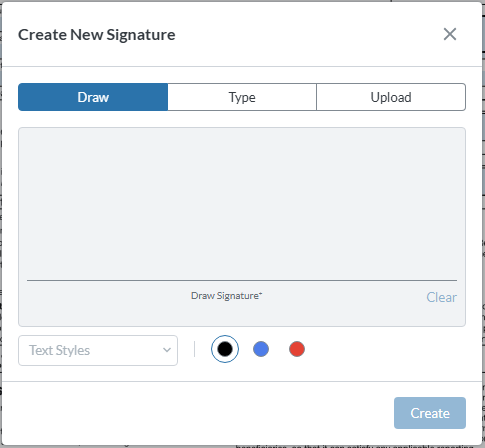Open the Text Styles dropdown
Viewport: 485px width, 448px height.
coord(98,350)
